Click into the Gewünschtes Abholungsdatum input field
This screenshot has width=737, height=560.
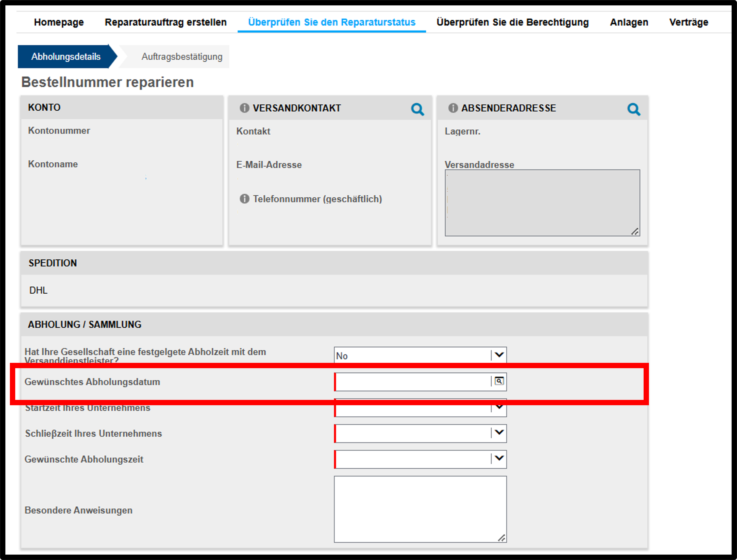point(413,382)
